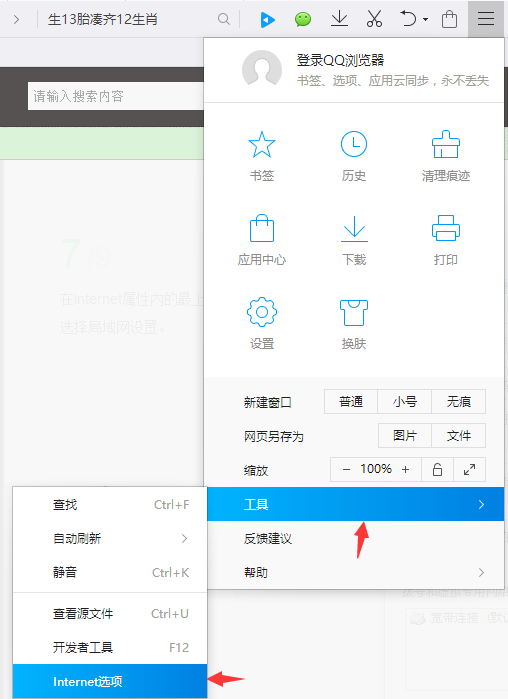Select the 清理痕迹 clear traces icon
This screenshot has height=699, width=508.
pos(446,144)
